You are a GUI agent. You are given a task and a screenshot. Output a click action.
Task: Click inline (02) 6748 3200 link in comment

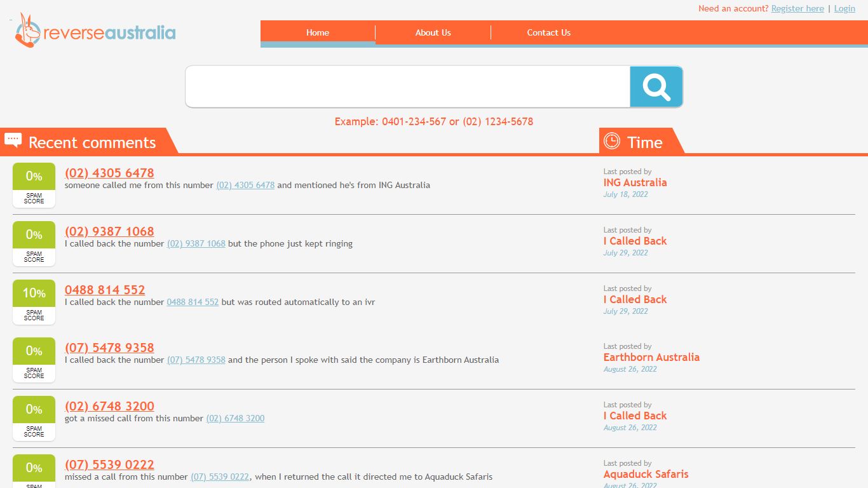pyautogui.click(x=235, y=419)
